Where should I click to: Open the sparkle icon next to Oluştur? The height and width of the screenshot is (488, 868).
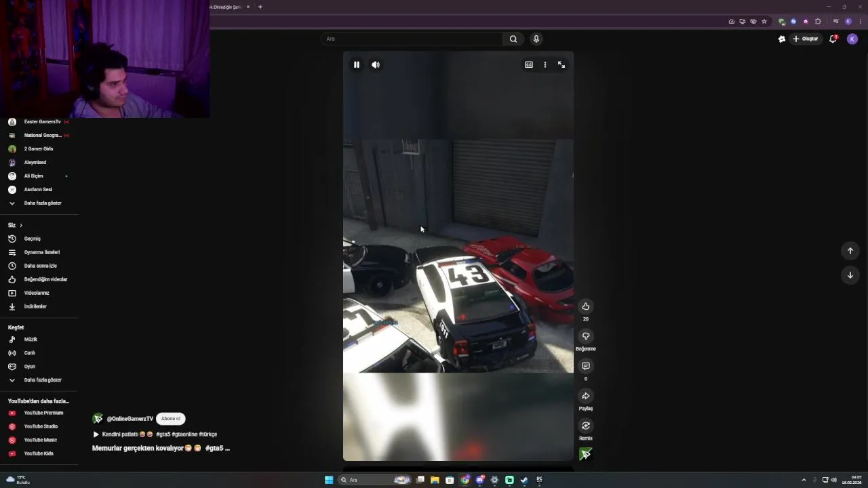coord(782,39)
